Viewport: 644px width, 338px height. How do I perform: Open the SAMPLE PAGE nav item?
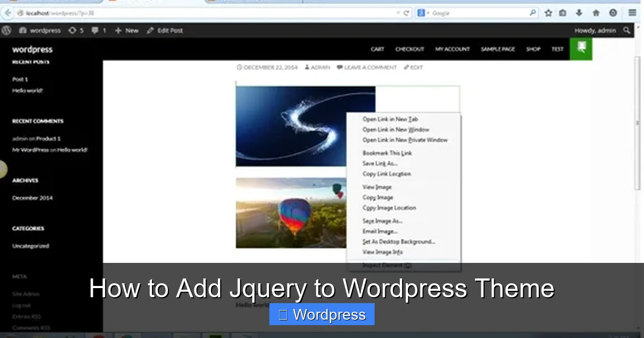pos(497,49)
